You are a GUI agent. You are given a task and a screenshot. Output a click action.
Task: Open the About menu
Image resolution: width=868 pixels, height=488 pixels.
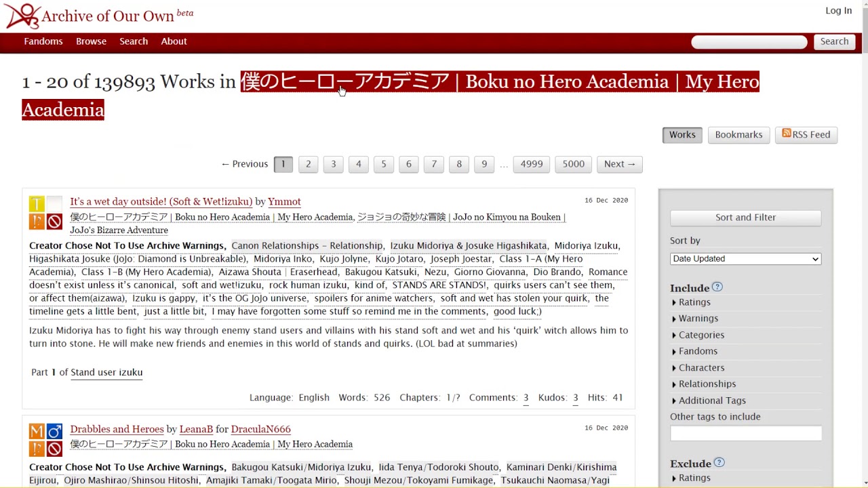pos(174,41)
